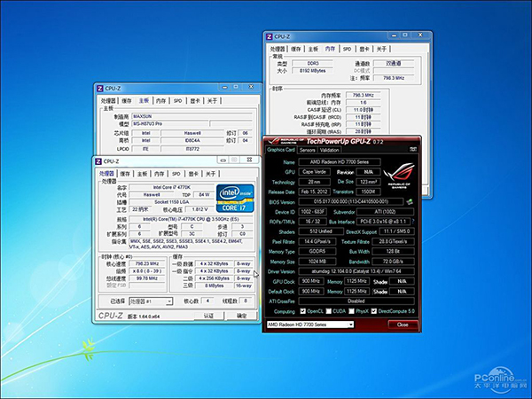532x399 pixels.
Task: Select the Graphics Card tab in GPU-Z
Action: coord(280,150)
